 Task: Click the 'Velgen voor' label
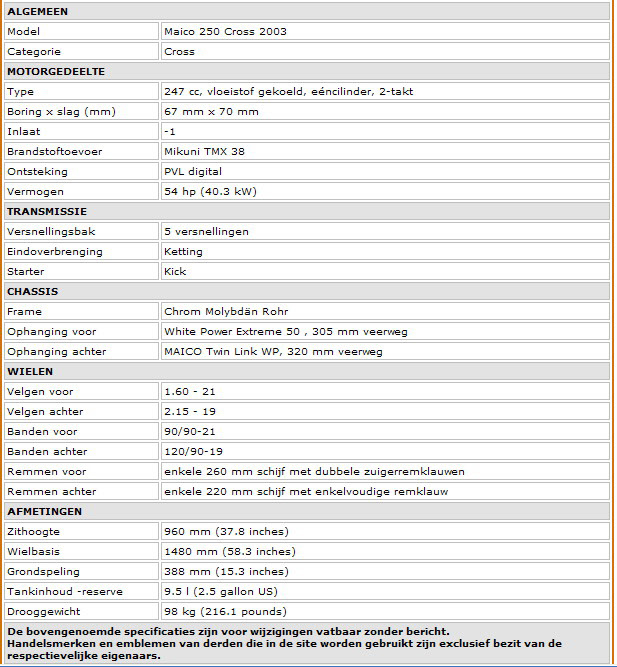tap(40, 391)
